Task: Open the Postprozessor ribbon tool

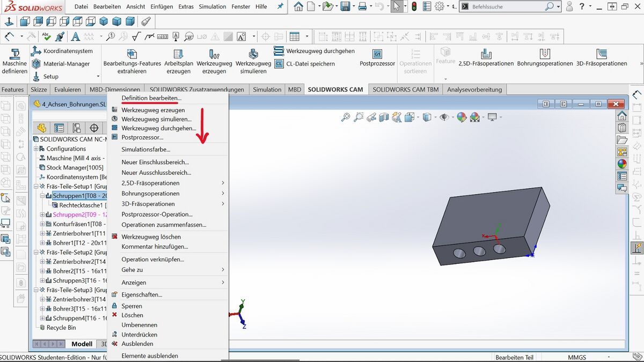Action: pos(377,54)
